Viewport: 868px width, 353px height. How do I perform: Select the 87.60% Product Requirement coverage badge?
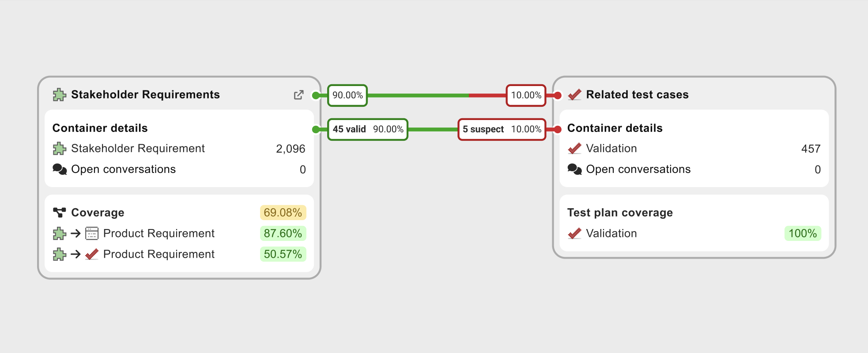(283, 233)
